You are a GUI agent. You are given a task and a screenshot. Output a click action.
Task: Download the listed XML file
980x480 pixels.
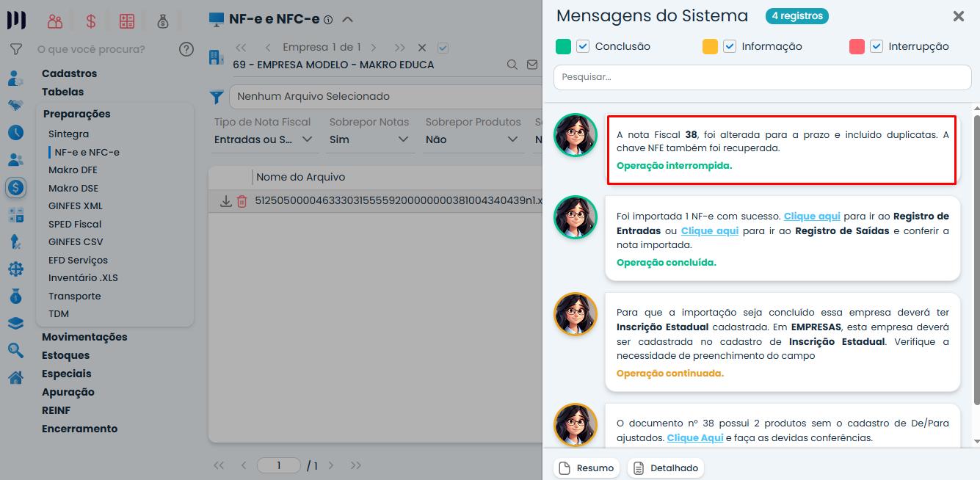click(x=226, y=201)
